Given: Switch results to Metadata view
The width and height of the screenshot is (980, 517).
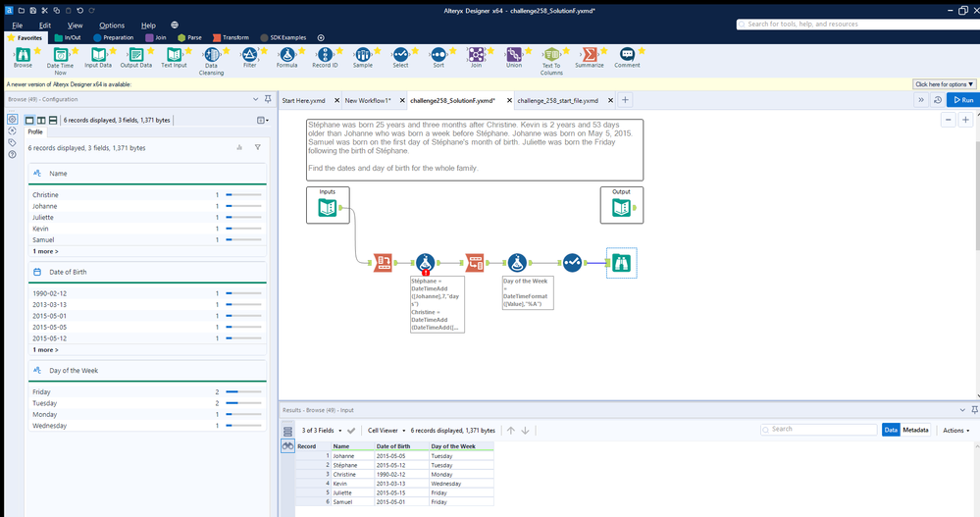Looking at the screenshot, I should (x=915, y=430).
